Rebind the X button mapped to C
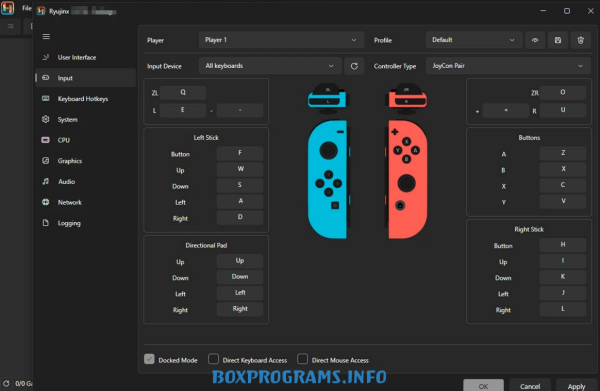Viewport: 600px width, 391px height. [562, 185]
